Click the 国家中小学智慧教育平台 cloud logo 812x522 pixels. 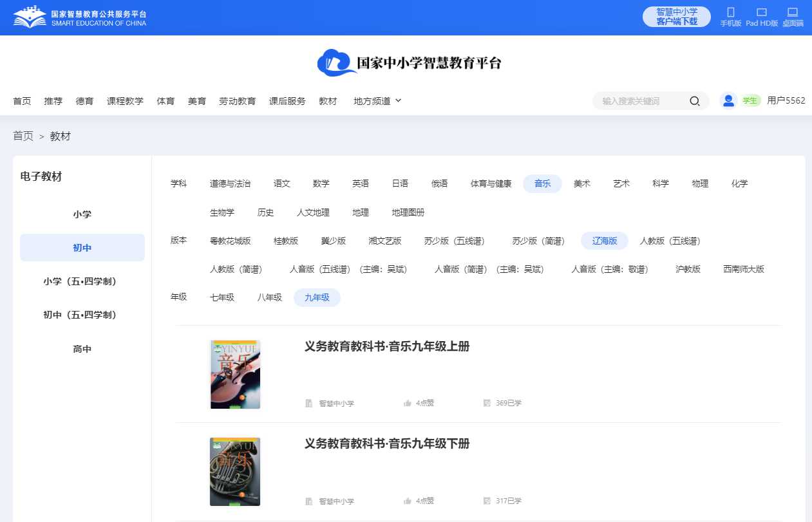click(409, 62)
